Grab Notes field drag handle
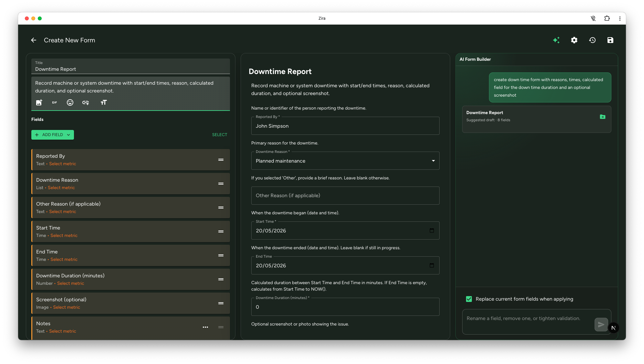The image size is (644, 364). [221, 327]
